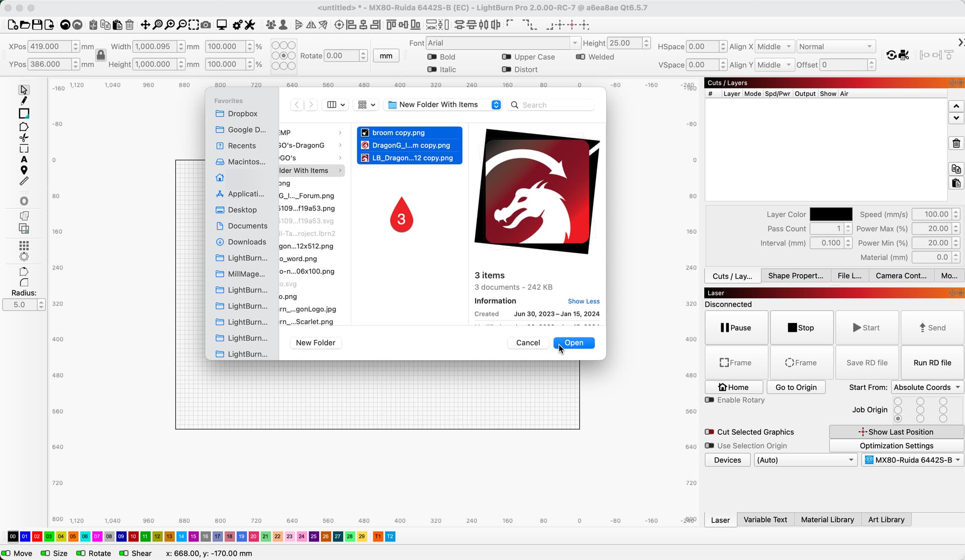This screenshot has height=560, width=965.
Task: Select the Radius corner tool
Action: 24,283
